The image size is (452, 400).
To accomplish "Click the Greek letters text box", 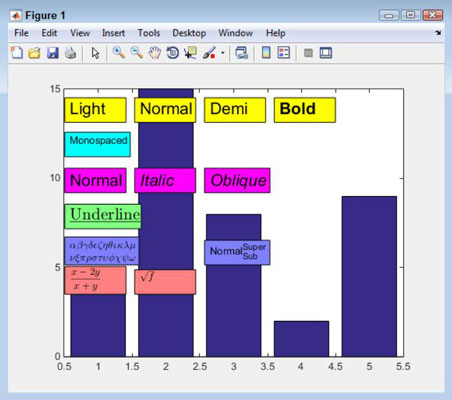I will pos(102,251).
